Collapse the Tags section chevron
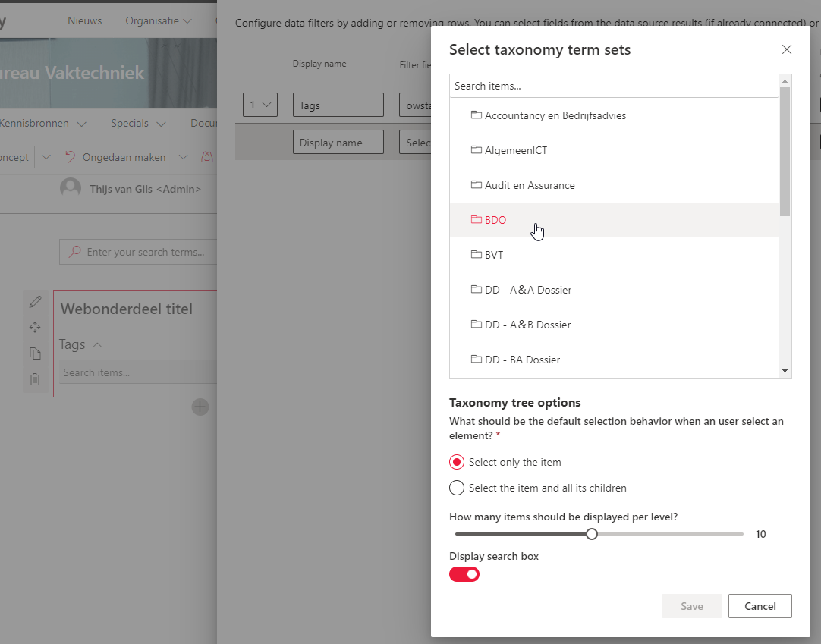The width and height of the screenshot is (821, 644). click(96, 344)
